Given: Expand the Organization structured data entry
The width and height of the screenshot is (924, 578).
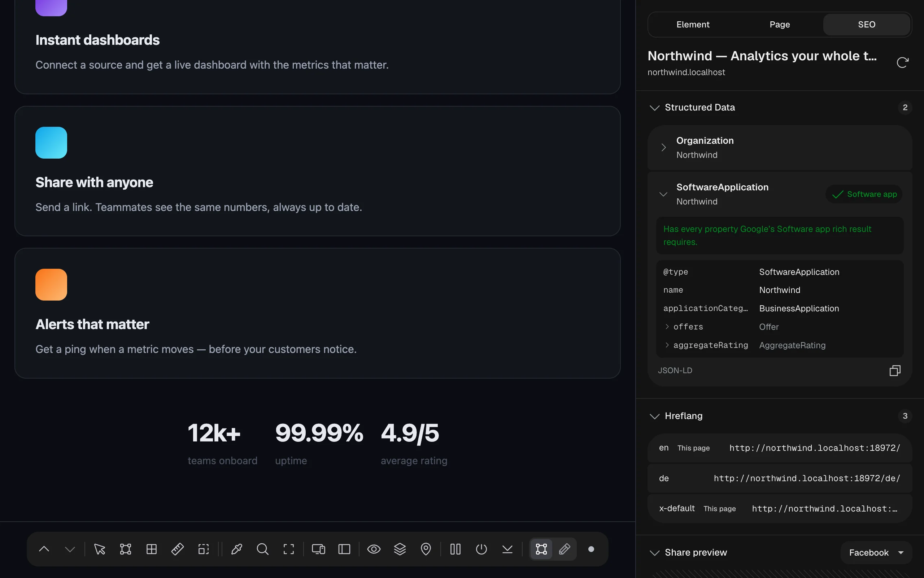Looking at the screenshot, I should (x=663, y=147).
